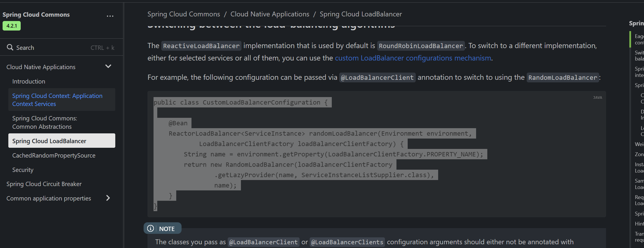Open the Security page in sidebar
Viewport: 644px width, 248px height.
pyautogui.click(x=23, y=170)
